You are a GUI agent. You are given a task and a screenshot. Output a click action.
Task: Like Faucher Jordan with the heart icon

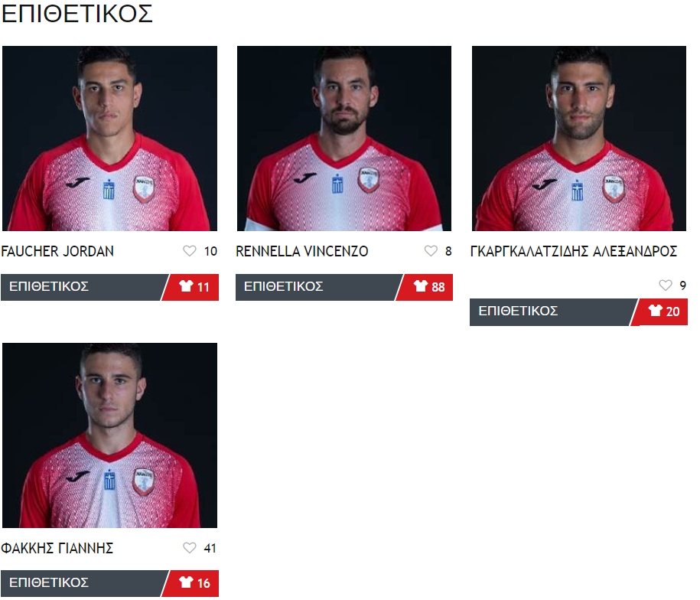(x=189, y=251)
